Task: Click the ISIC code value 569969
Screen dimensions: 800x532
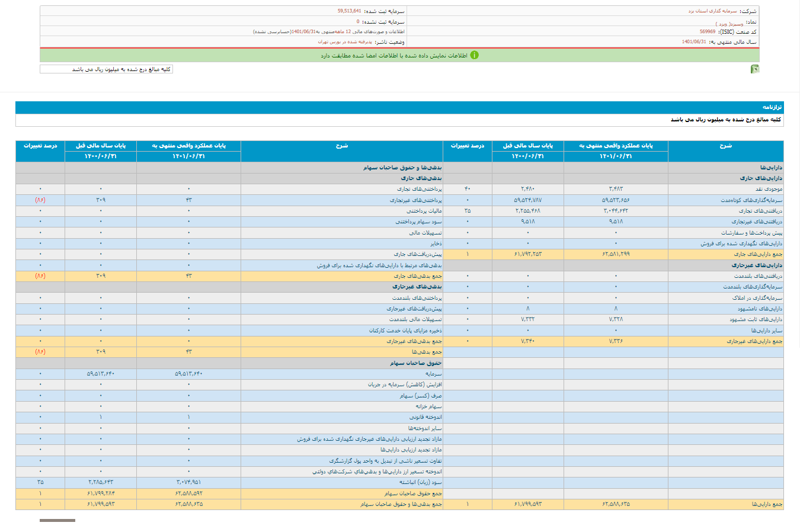Action: 707,32
